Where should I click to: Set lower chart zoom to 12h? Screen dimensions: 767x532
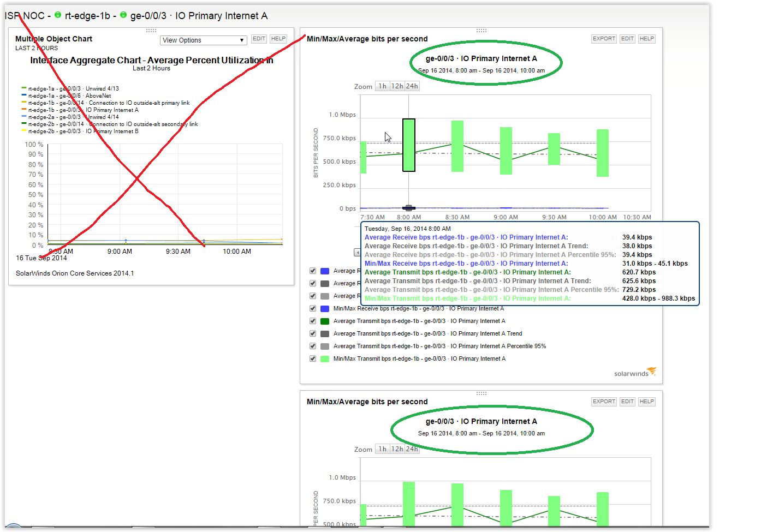397,449
